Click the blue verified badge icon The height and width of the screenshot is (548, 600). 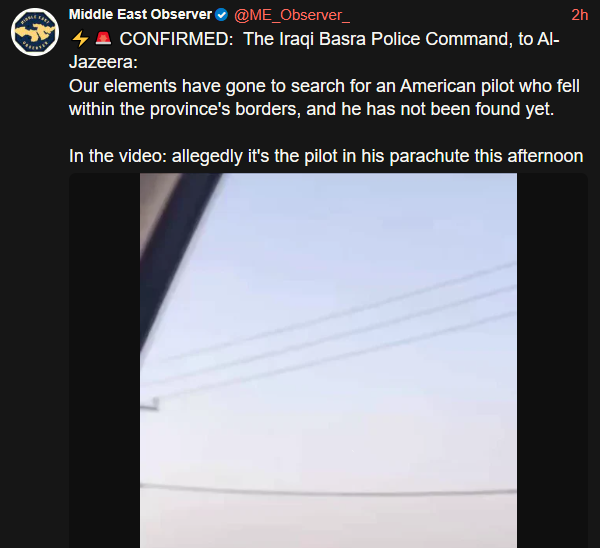[221, 15]
